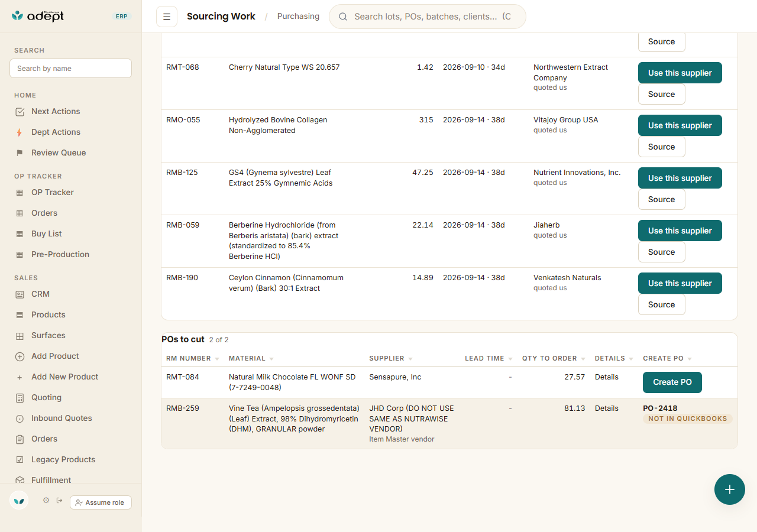Click Source for Hydrolyzed Bovine Collagen row

pos(661,147)
